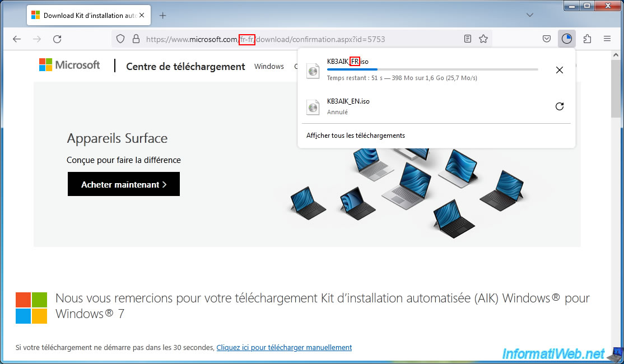Open the Pocket save icon
This screenshot has width=624, height=364.
click(547, 39)
